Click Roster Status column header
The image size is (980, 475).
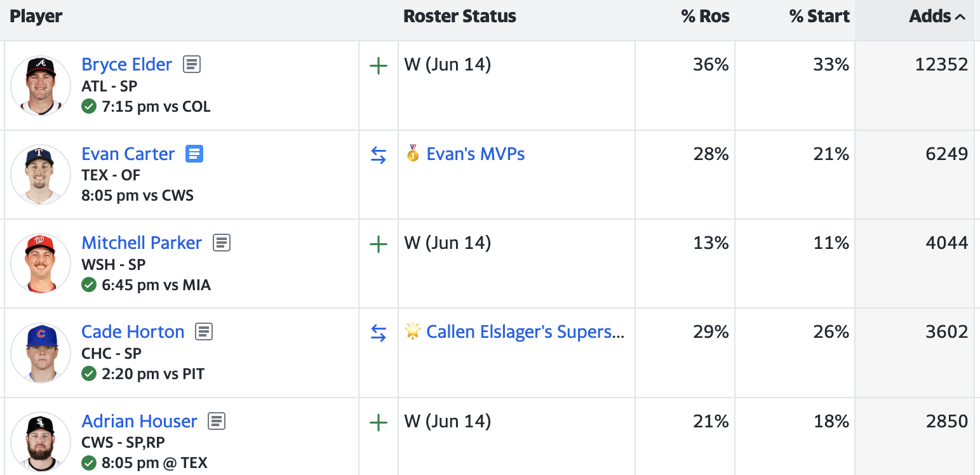[x=459, y=17]
